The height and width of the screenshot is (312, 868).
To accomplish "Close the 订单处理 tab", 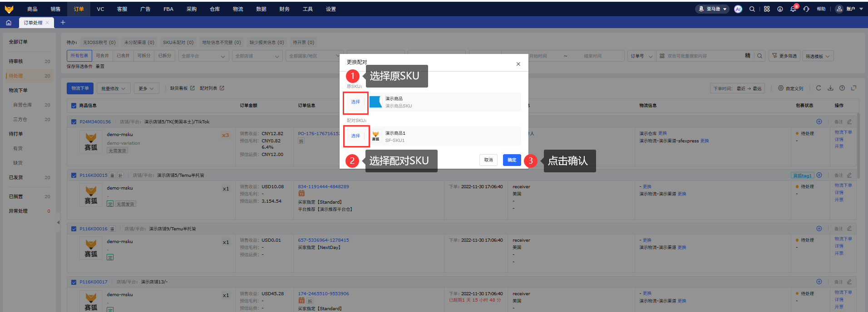I will [x=47, y=23].
